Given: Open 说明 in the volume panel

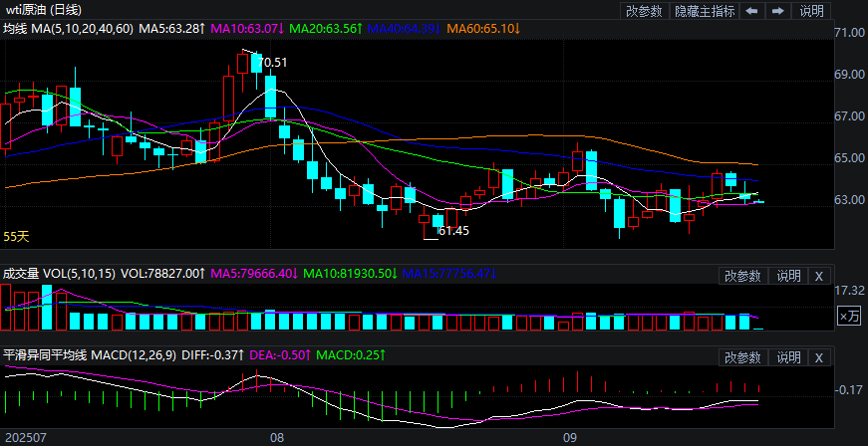Looking at the screenshot, I should pyautogui.click(x=788, y=276).
